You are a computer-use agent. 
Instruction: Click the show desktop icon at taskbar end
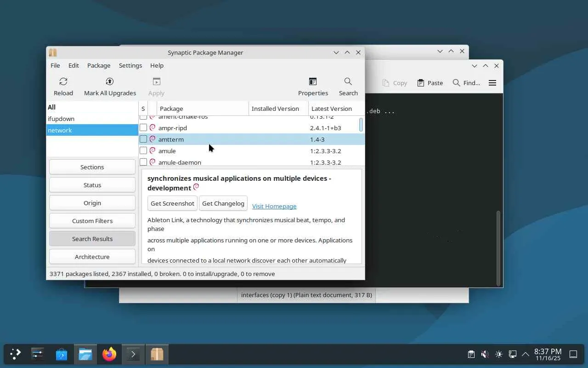pos(573,354)
